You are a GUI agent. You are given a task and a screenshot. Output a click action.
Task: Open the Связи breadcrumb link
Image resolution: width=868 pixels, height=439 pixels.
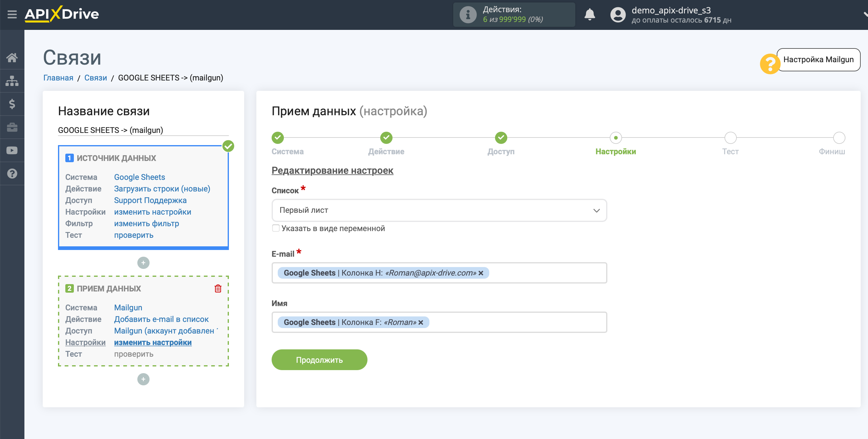point(95,78)
